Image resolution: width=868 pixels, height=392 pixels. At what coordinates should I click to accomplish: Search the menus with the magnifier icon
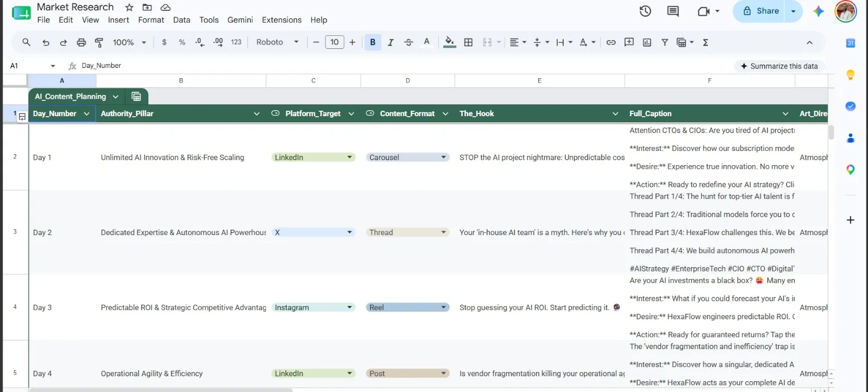coord(26,42)
